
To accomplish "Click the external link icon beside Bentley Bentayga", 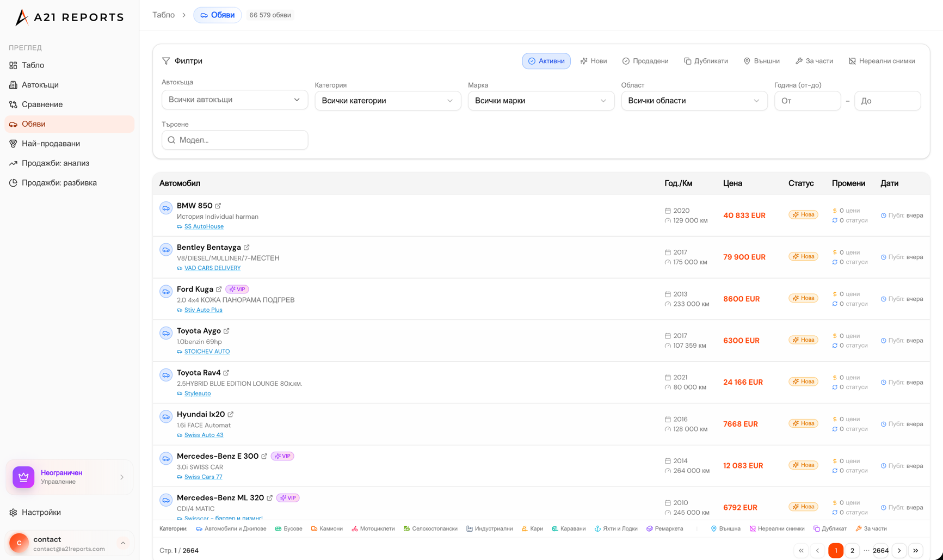I will pos(246,248).
